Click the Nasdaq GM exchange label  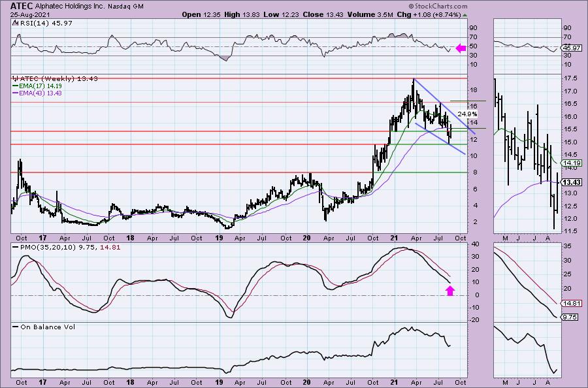pos(125,7)
